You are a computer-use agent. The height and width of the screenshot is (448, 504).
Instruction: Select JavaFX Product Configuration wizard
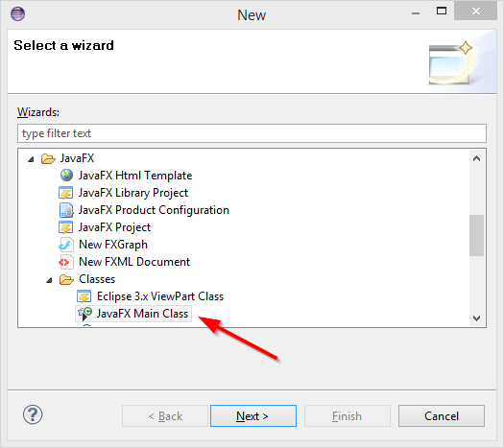point(154,210)
